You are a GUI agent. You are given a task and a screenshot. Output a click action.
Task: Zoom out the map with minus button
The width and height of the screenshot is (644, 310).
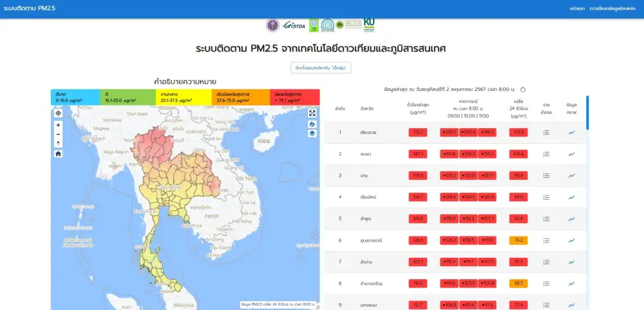pyautogui.click(x=58, y=134)
